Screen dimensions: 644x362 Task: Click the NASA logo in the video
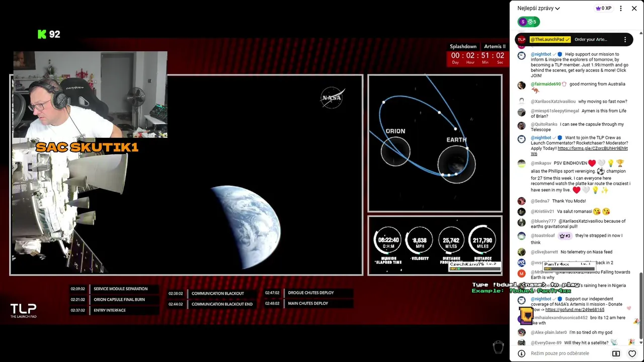(x=332, y=98)
